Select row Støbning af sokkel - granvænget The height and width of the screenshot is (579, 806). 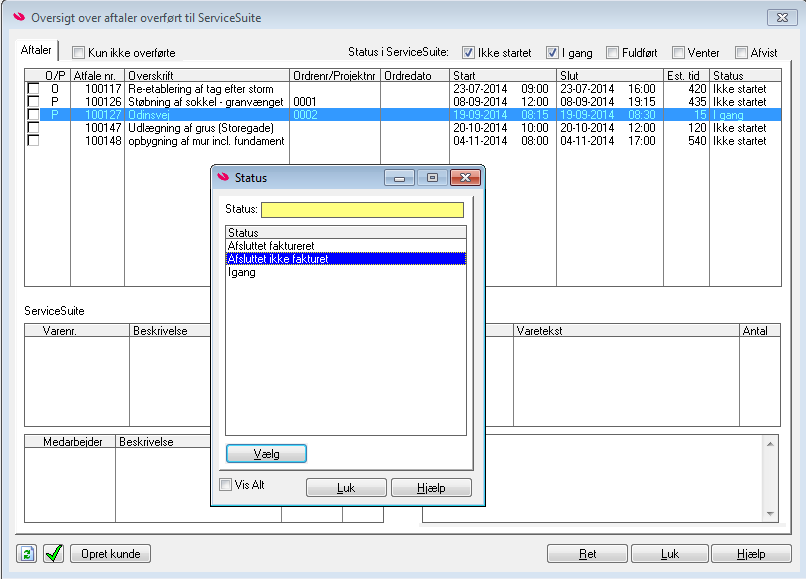403,101
